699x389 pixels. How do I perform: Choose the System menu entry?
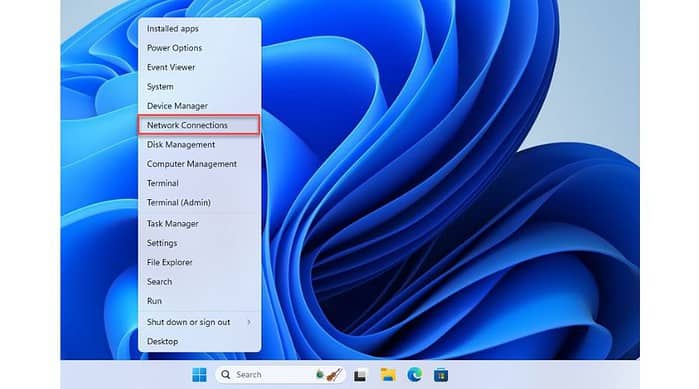coord(199,86)
